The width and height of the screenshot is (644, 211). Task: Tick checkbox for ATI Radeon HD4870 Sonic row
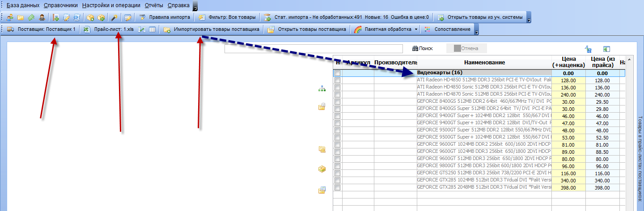(338, 94)
